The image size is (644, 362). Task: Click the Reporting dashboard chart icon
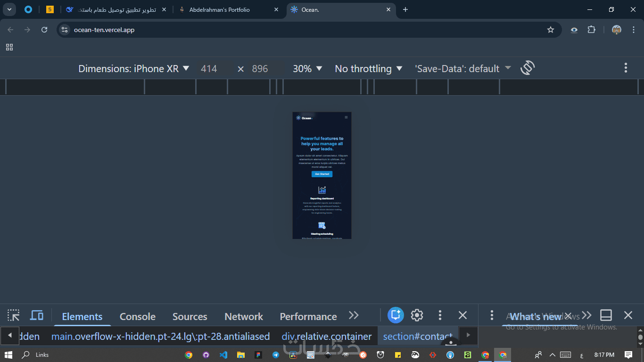click(322, 190)
